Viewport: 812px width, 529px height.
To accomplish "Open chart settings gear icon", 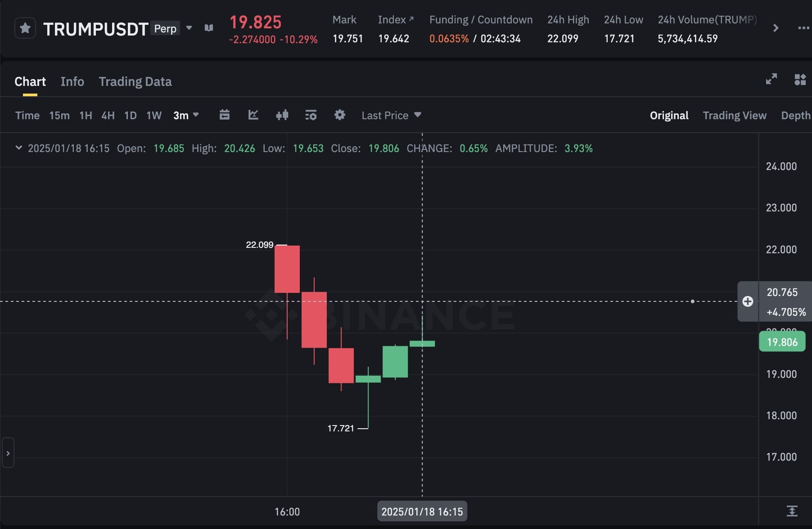I will point(340,115).
